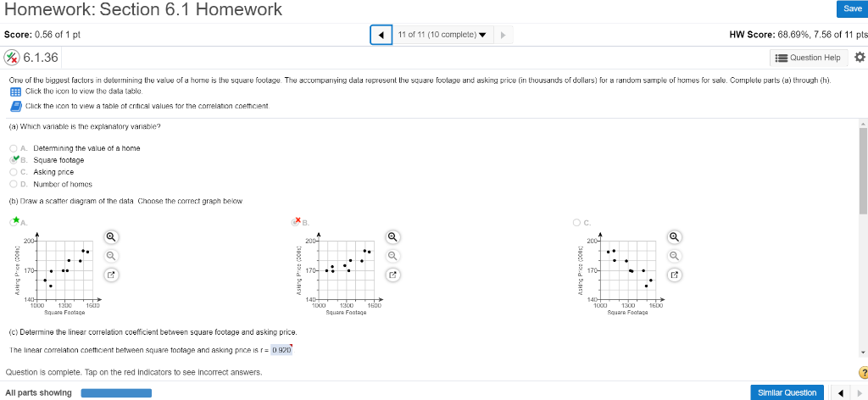Open the settings gear icon
The height and width of the screenshot is (400, 868).
pyautogui.click(x=860, y=57)
